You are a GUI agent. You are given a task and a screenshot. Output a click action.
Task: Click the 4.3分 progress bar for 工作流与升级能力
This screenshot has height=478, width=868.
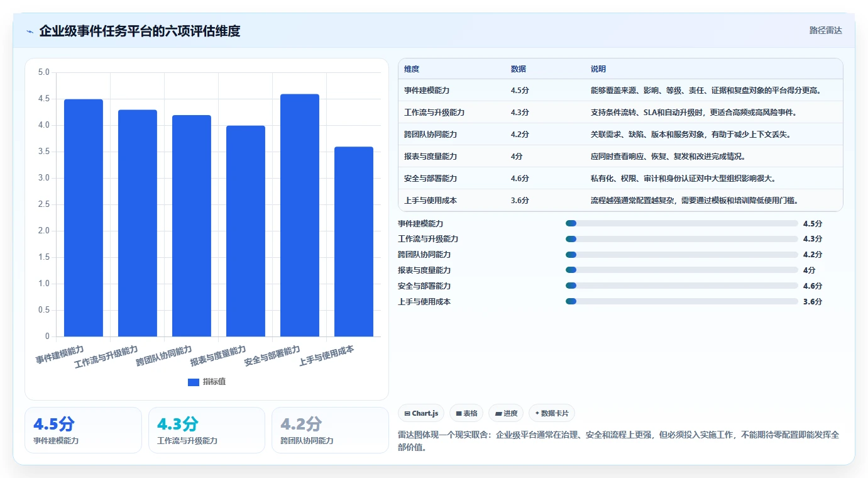click(x=682, y=239)
